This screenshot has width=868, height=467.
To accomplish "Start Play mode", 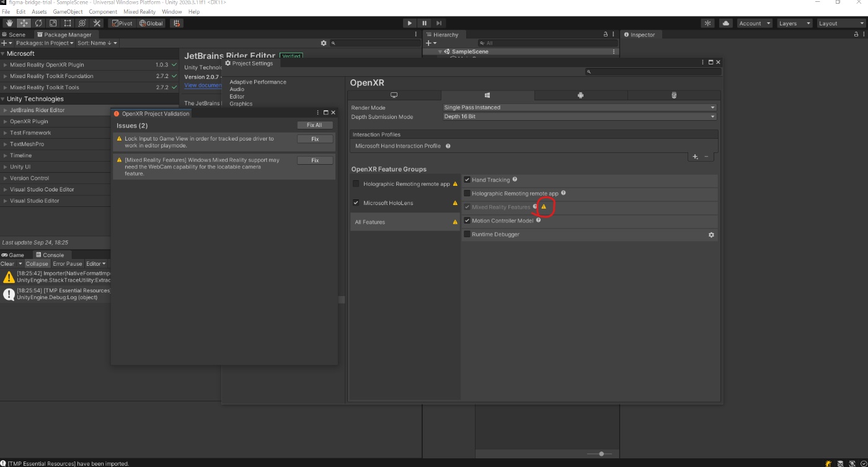I will (x=409, y=23).
